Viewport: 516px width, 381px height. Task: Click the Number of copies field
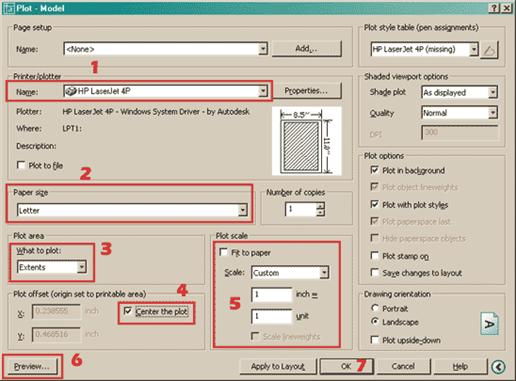pyautogui.click(x=300, y=209)
